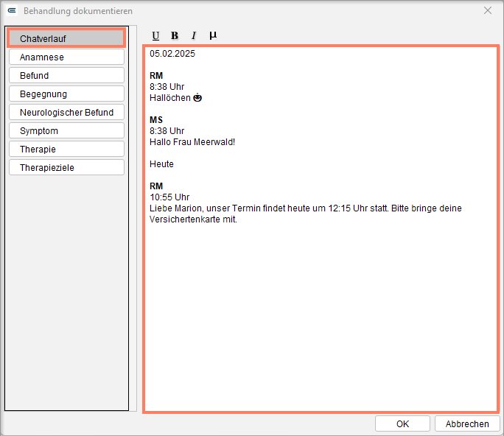Click the bold 'RM' above '10:55 Uhr'

point(156,186)
